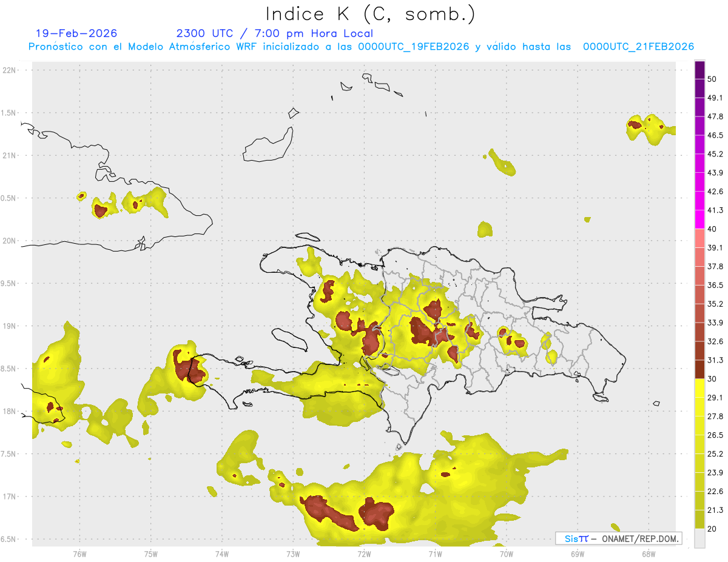Click the 22.6 color scale value
This screenshot has height=562, width=728.
click(715, 492)
